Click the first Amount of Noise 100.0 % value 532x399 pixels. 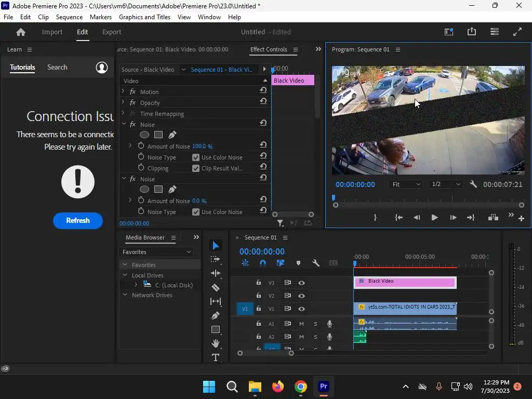[202, 146]
